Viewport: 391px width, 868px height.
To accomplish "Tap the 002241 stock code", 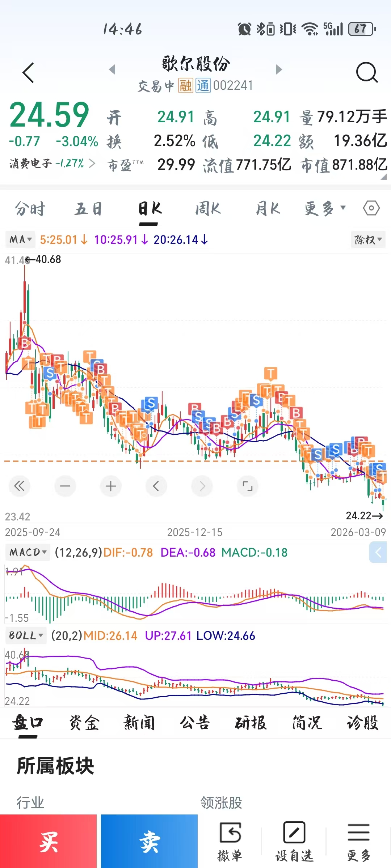I will [233, 86].
